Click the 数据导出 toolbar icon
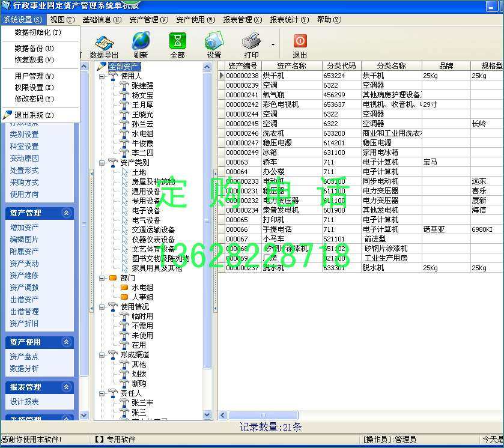The height and width of the screenshot is (448, 504). [104, 42]
